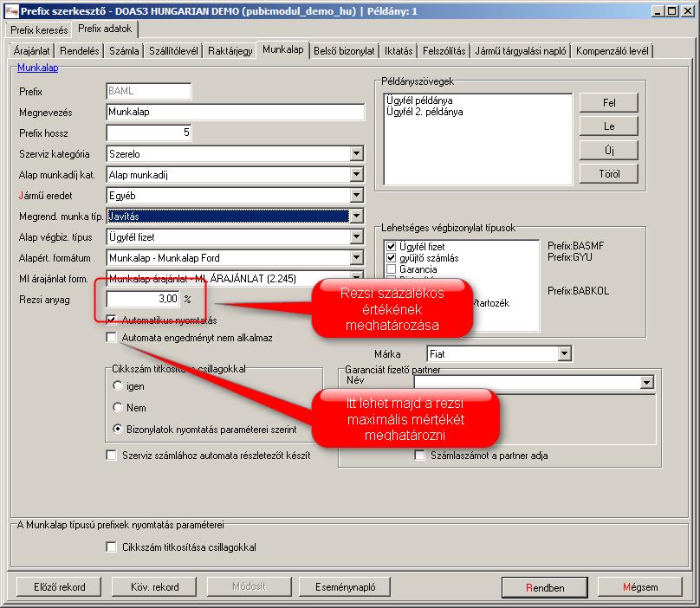
Task: Select 'Ügyfél 2. példánya' list row
Action: [425, 112]
